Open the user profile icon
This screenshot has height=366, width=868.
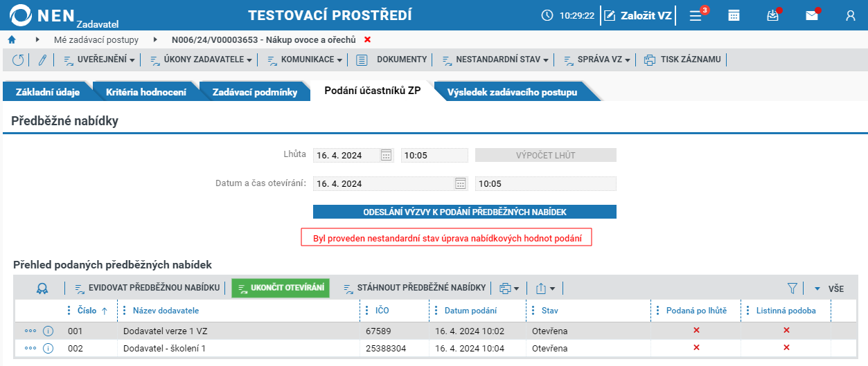(851, 15)
